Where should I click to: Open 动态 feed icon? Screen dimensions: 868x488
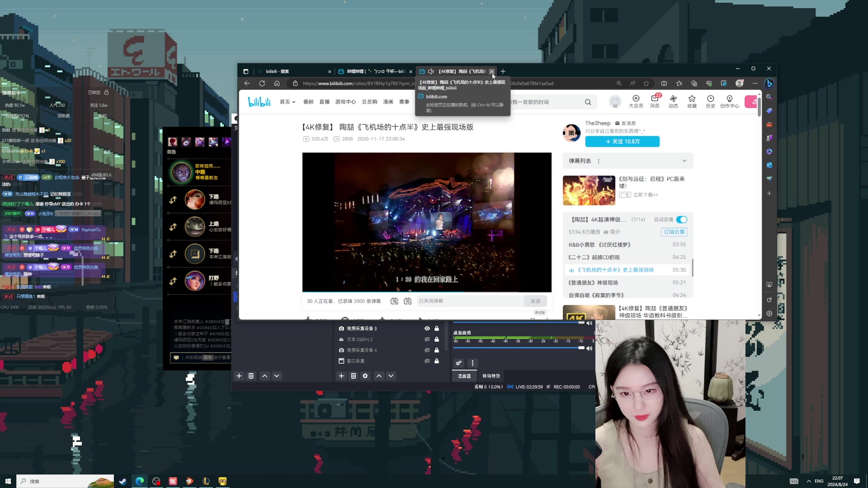point(673,102)
